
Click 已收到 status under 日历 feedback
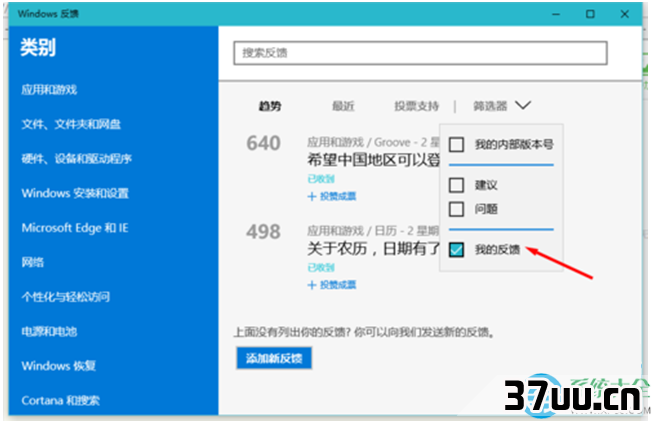point(321,268)
